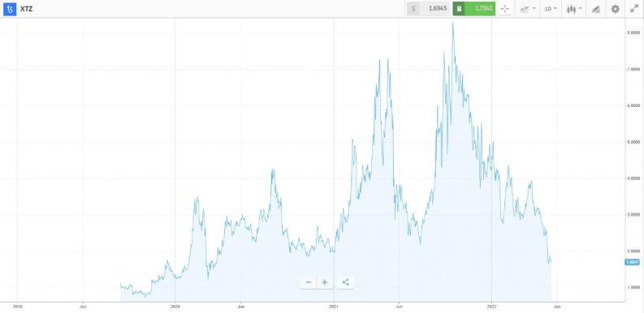
Task: Enable the crosshair cursor tool
Action: (x=505, y=9)
